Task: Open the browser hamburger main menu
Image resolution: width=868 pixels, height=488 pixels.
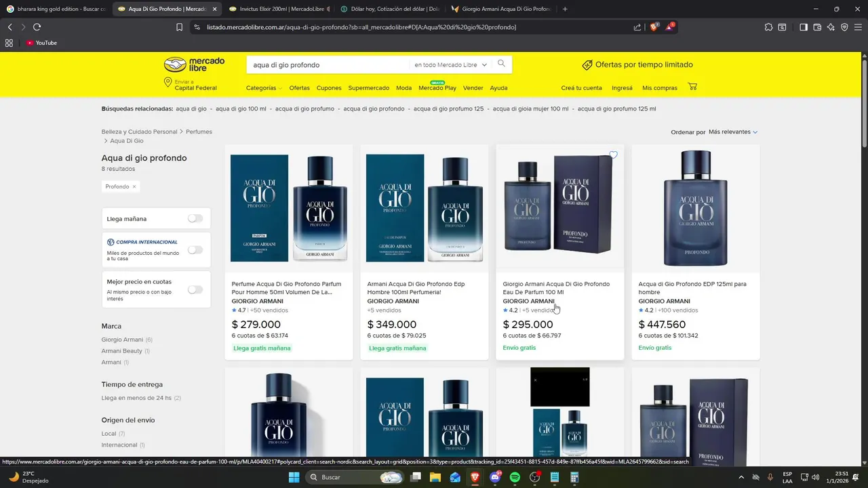Action: click(858, 27)
